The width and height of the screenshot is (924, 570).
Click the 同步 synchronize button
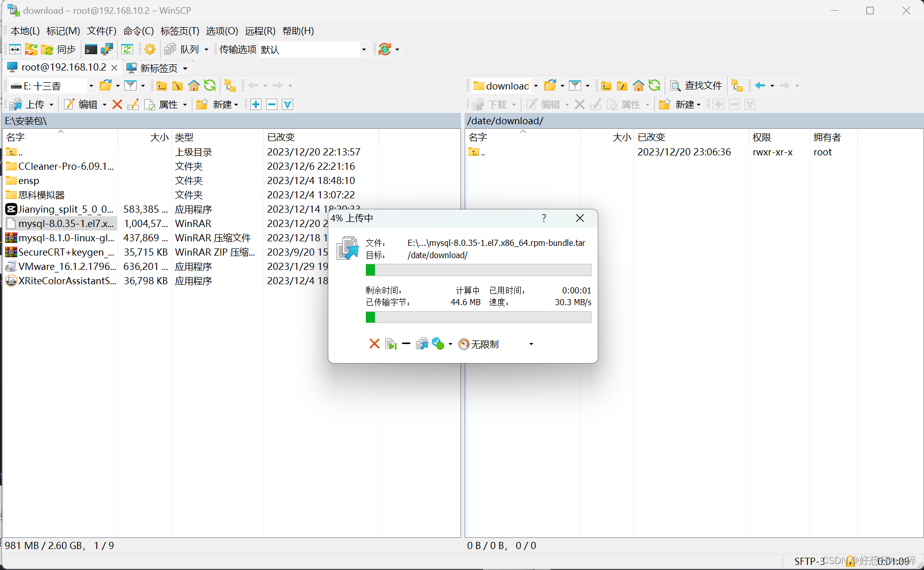(x=59, y=49)
